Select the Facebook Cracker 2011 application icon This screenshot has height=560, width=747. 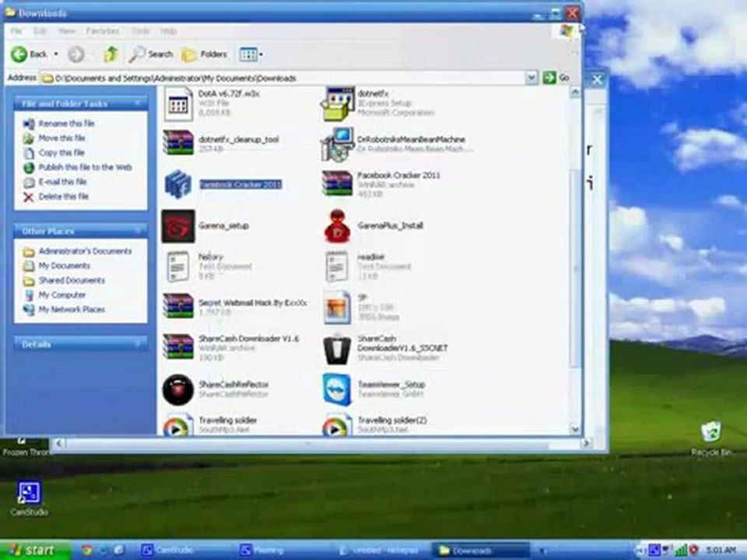178,184
